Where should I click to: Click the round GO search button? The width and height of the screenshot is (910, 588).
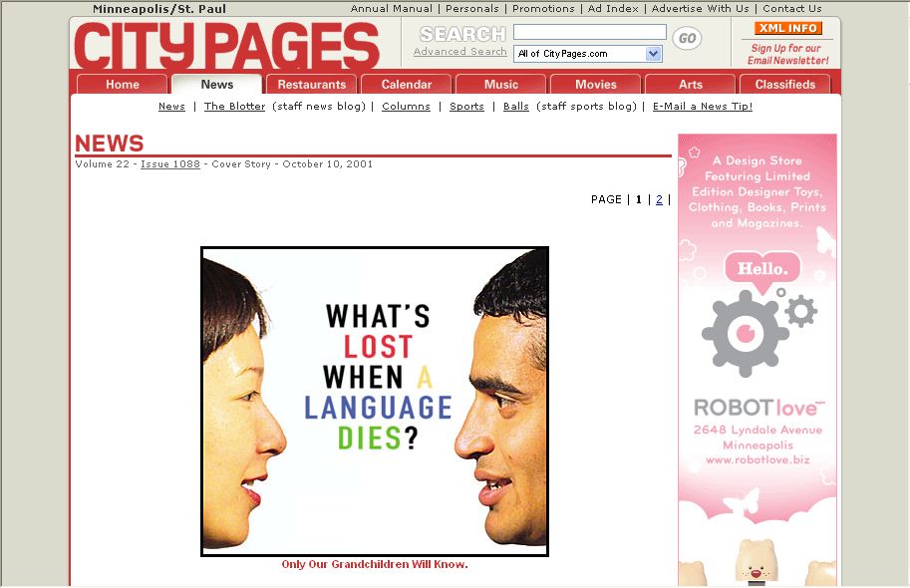pyautogui.click(x=687, y=38)
